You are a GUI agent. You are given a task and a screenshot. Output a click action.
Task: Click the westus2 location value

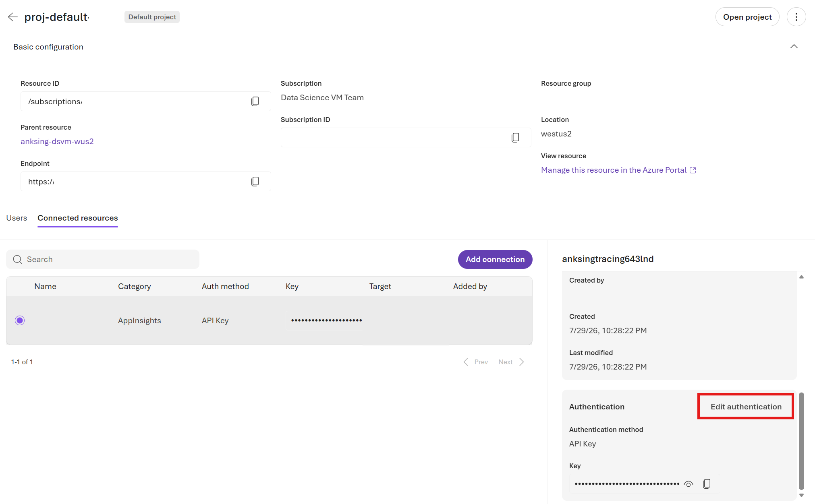tap(556, 134)
